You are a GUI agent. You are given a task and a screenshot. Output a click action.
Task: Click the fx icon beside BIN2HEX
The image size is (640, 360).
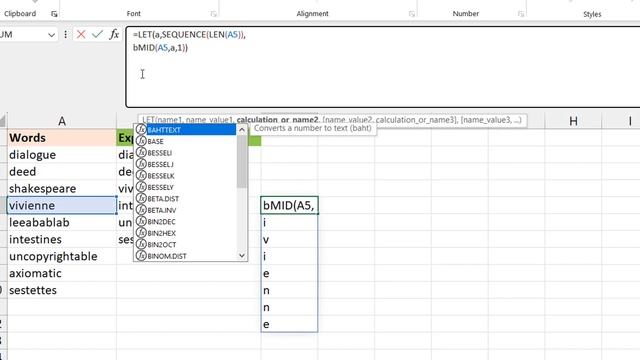coord(141,233)
